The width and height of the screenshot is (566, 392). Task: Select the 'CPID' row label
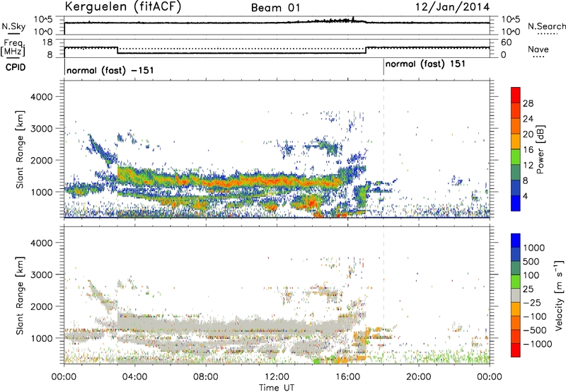(16, 67)
